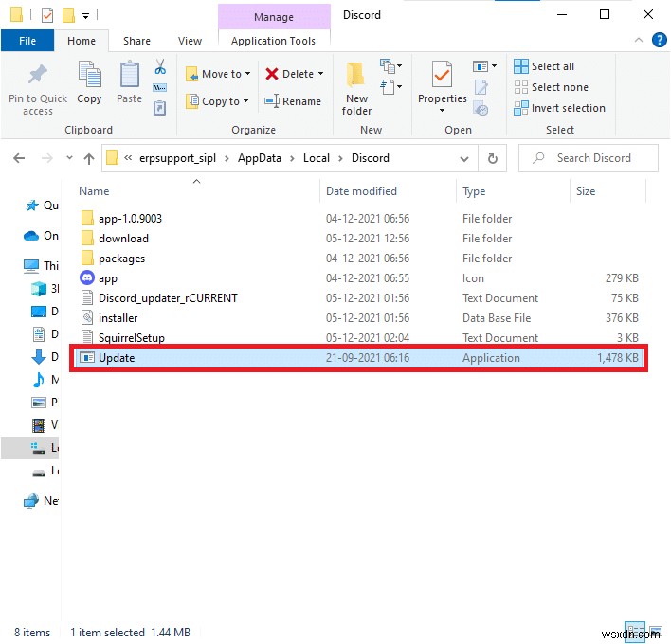
Task: Expand the address bar history dropdown
Action: point(463,159)
